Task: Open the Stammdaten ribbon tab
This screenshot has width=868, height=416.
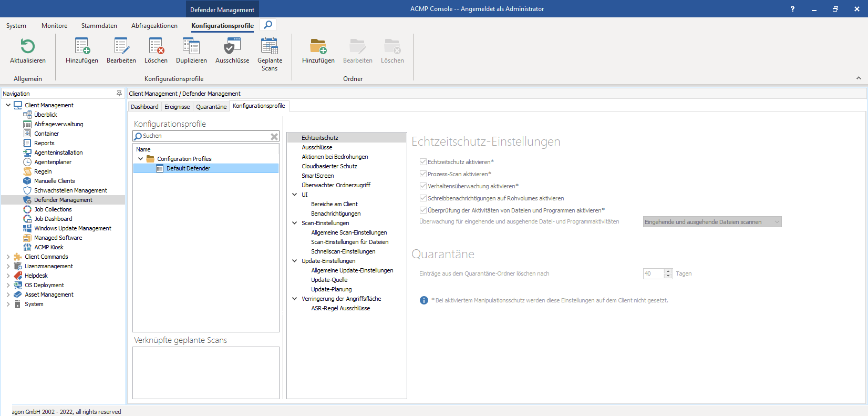Action: (x=99, y=26)
